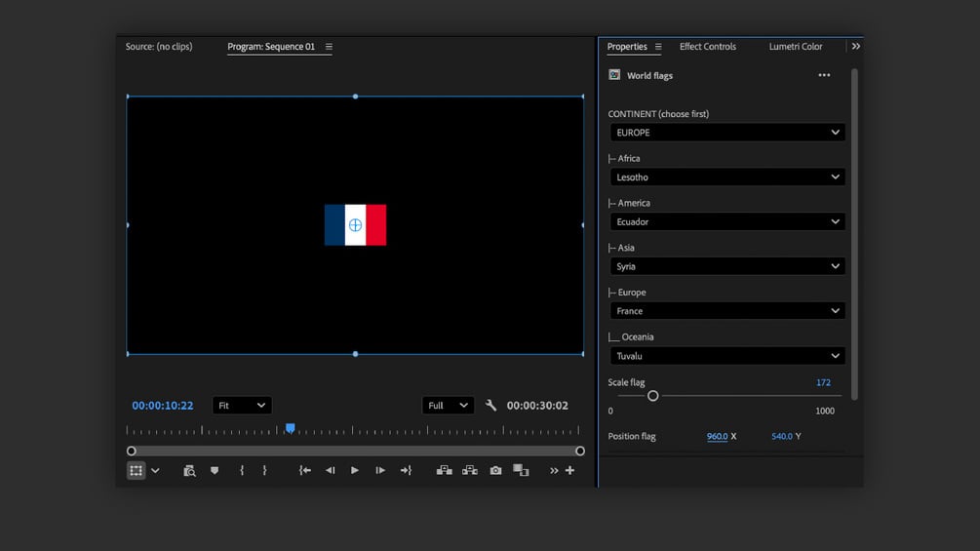Open America dropdown showing Ecuador

(x=727, y=221)
